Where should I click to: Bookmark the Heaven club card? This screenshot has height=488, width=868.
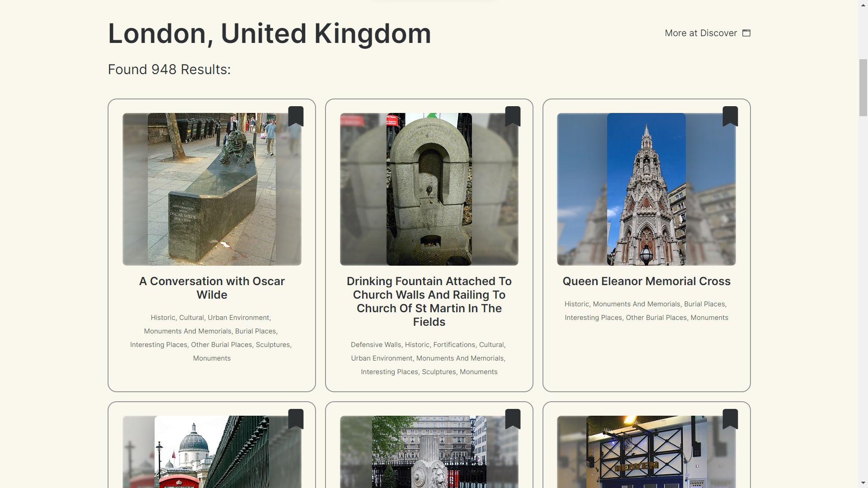pos(731,419)
